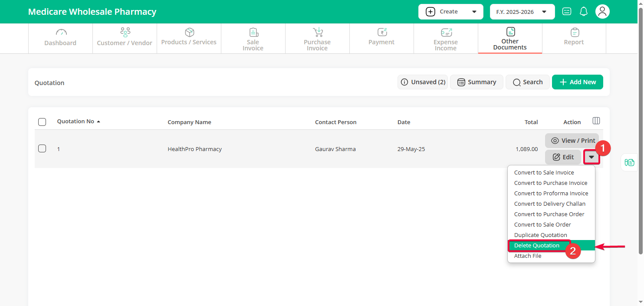644x306 pixels.
Task: Tick the checkbox for quotation 1 row
Action: 42,148
